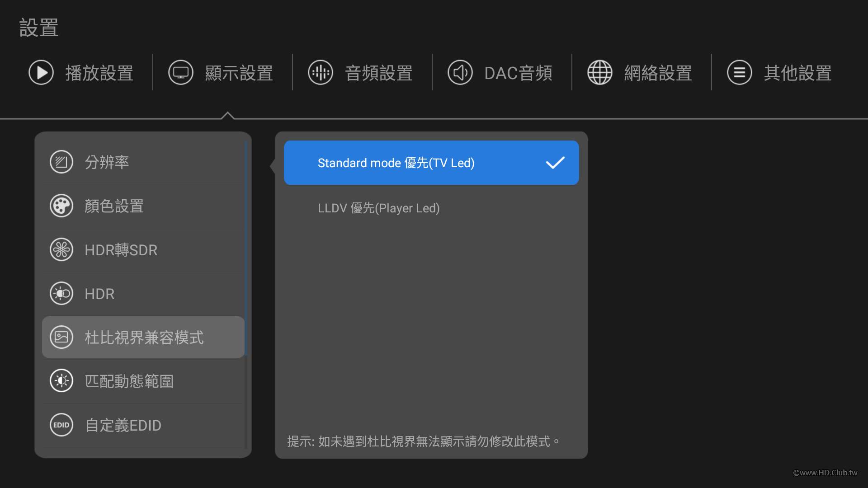Click the flower icon beside HDR轉SDR
The width and height of the screenshot is (868, 488).
coord(61,250)
